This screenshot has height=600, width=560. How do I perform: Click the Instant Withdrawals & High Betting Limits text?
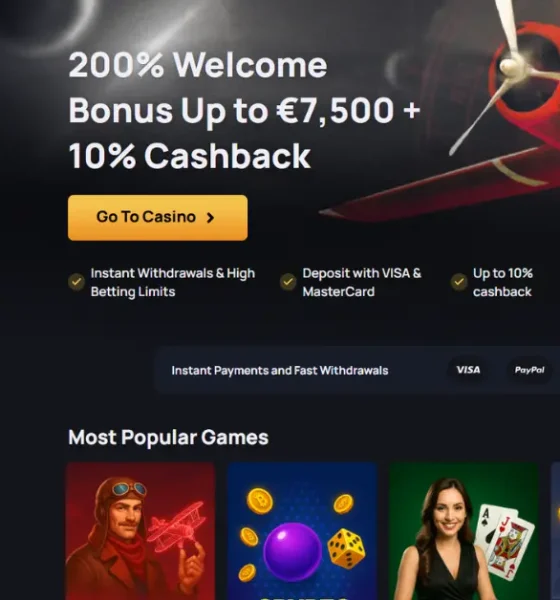(173, 282)
